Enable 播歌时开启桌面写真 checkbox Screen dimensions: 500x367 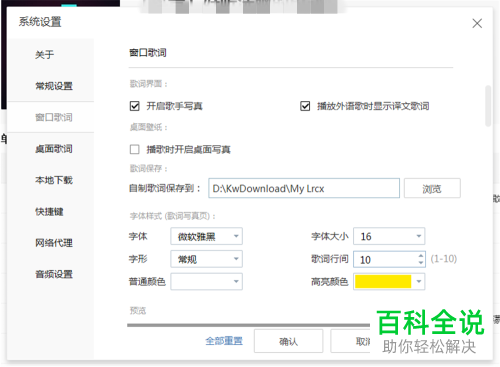coord(135,149)
